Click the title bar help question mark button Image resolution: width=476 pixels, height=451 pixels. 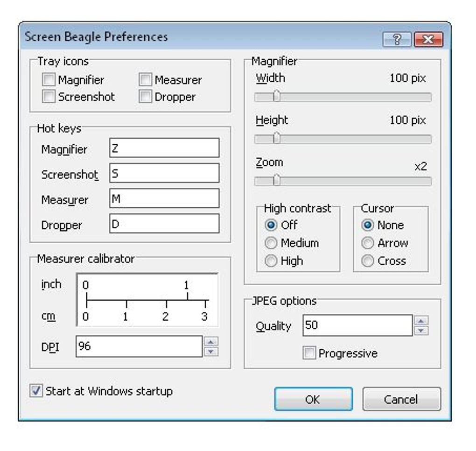click(397, 40)
